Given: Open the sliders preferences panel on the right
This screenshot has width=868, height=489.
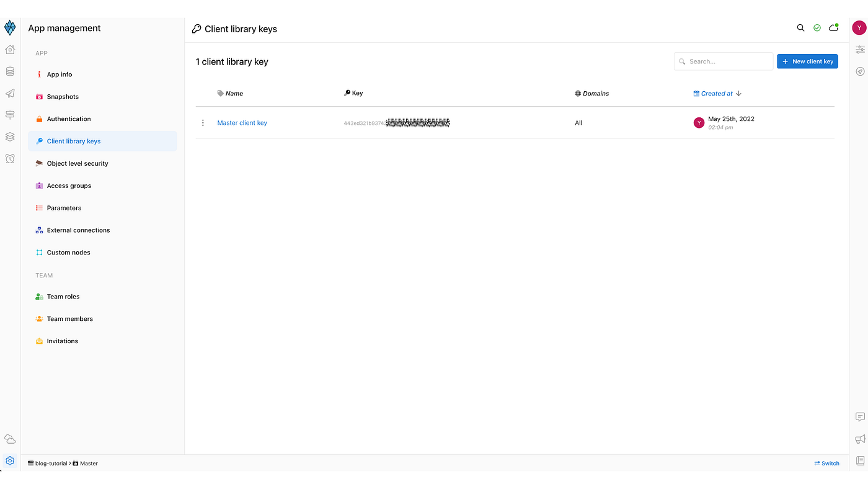Looking at the screenshot, I should [x=859, y=48].
